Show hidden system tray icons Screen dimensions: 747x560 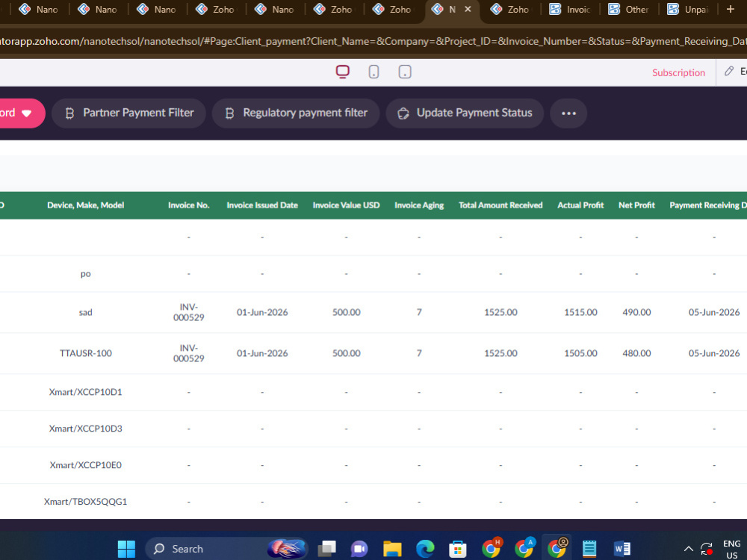point(689,549)
